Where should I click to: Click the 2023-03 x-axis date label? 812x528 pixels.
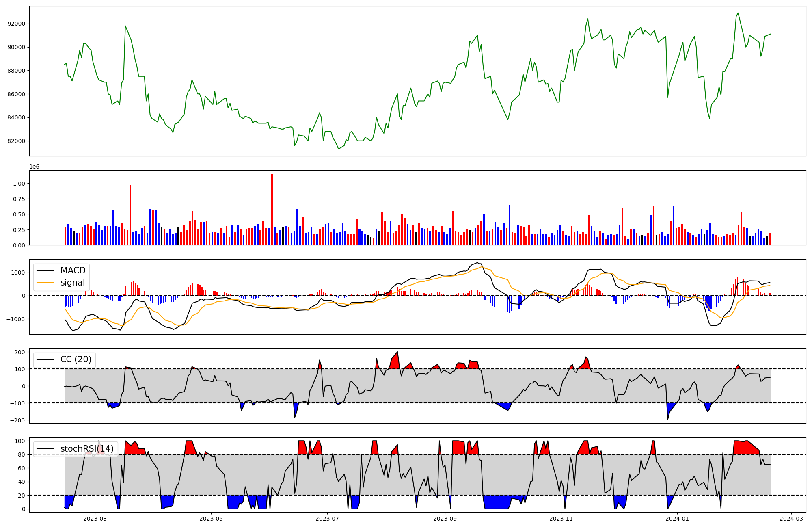tap(95, 519)
